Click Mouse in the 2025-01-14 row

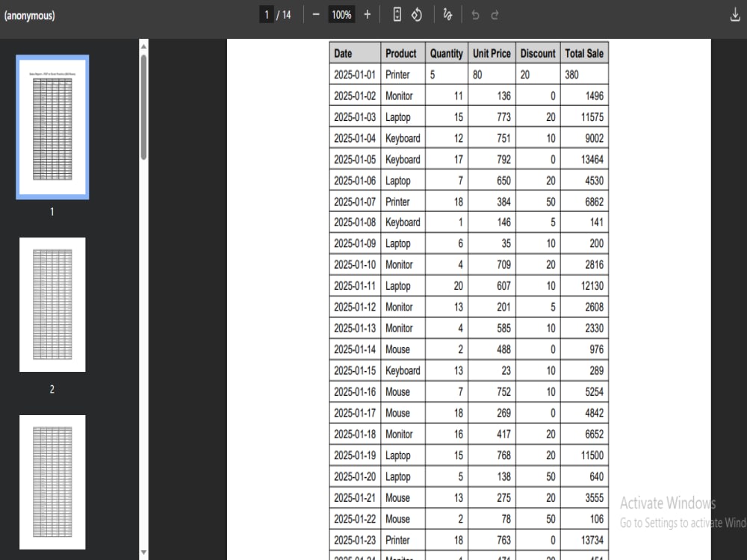[403, 349]
